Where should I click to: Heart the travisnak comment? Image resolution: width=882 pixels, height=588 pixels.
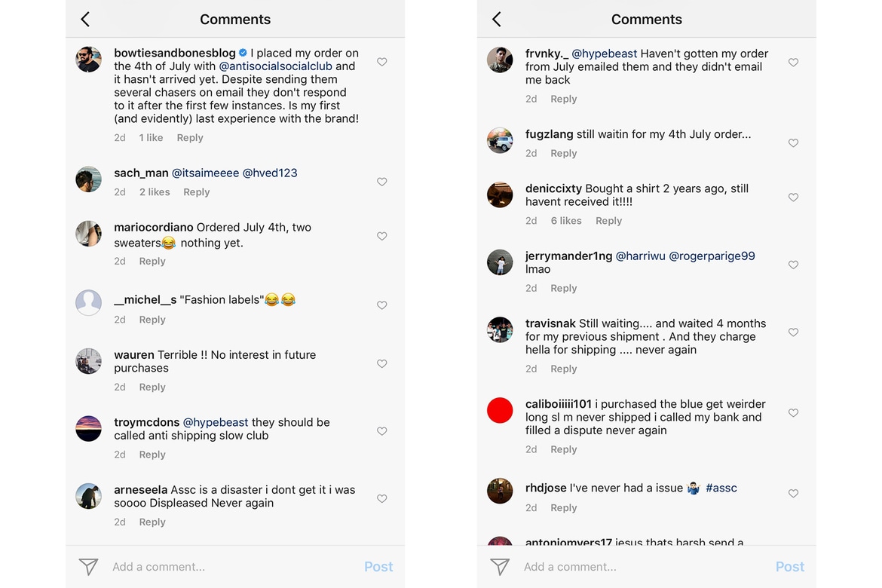(x=793, y=332)
